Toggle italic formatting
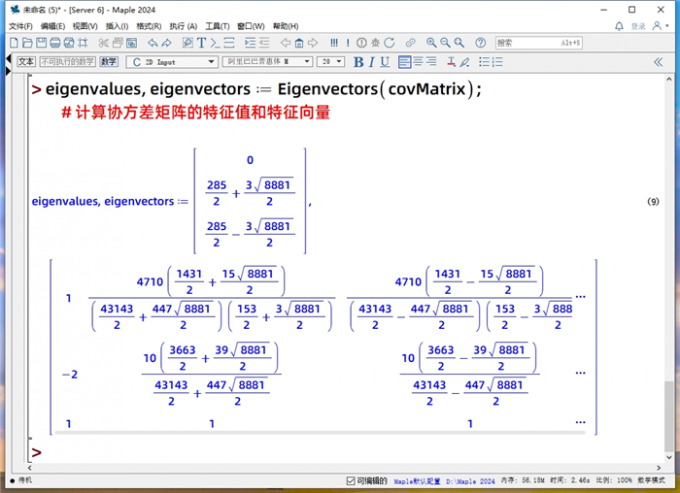 click(x=372, y=62)
